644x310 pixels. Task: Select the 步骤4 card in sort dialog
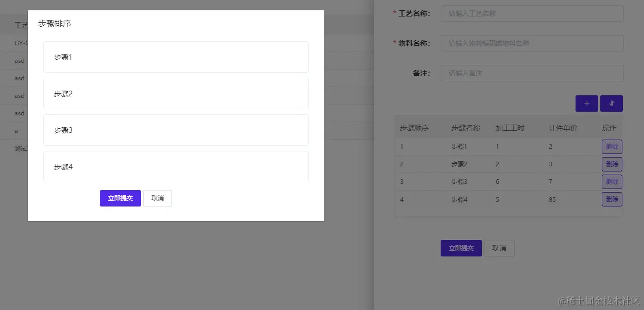(176, 167)
